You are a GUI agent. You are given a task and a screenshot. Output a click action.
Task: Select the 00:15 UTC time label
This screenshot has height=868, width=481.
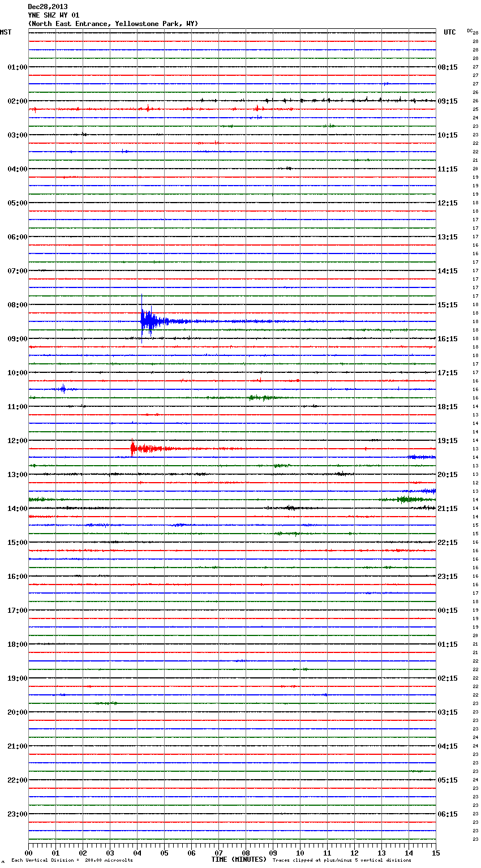(448, 611)
